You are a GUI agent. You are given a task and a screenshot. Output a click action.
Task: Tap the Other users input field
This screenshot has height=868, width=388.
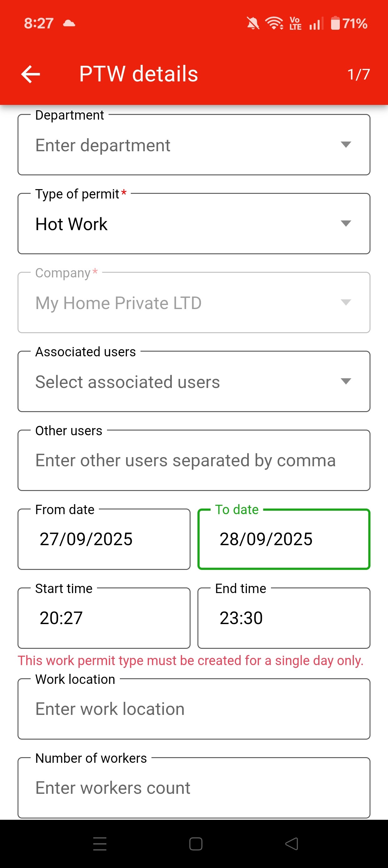[x=194, y=460]
